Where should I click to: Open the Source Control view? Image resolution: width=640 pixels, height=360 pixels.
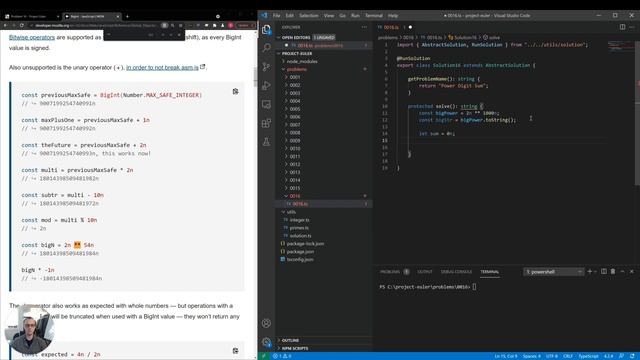[267, 67]
